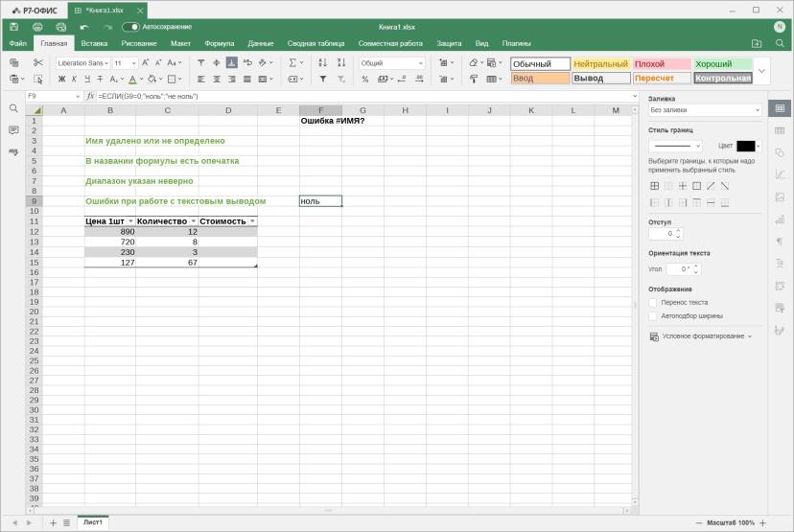Switch to the Вставка tab

pos(94,43)
